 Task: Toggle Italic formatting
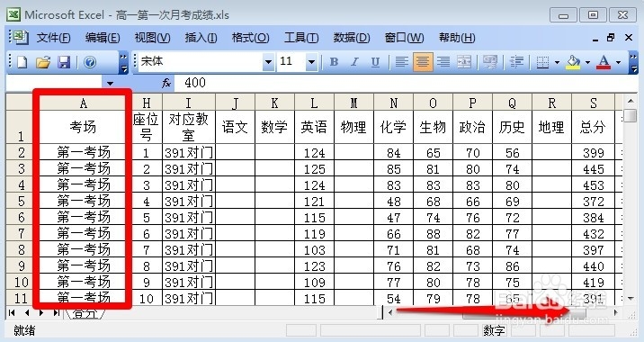coord(354,62)
